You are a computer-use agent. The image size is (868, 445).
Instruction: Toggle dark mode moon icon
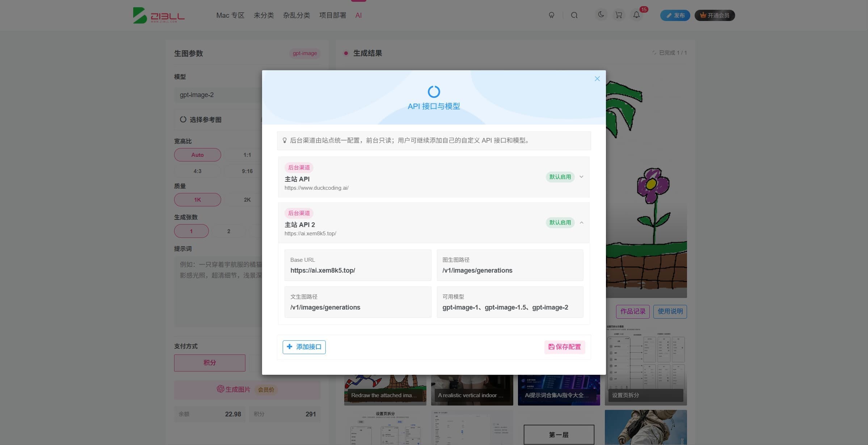(x=601, y=15)
